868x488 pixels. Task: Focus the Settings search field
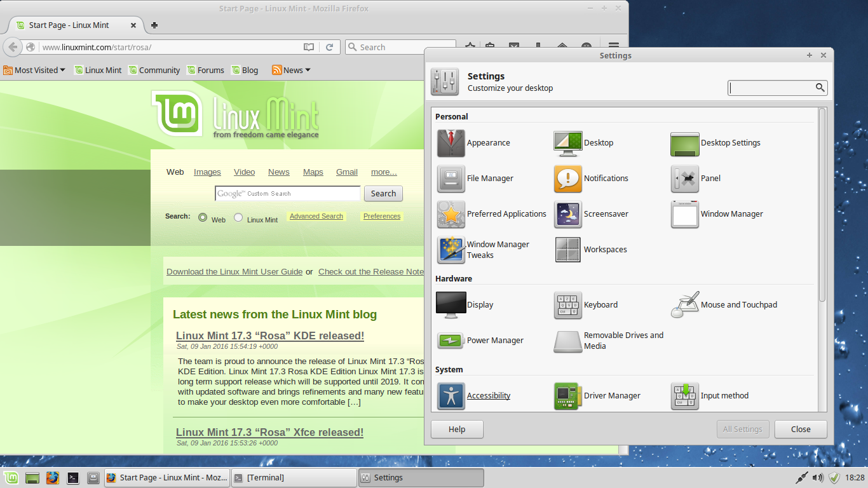click(x=778, y=88)
